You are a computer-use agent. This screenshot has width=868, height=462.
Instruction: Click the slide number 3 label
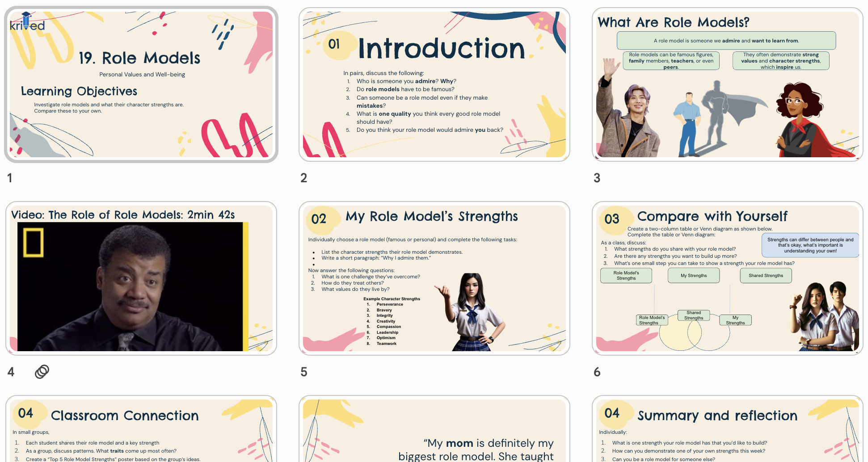coord(597,178)
